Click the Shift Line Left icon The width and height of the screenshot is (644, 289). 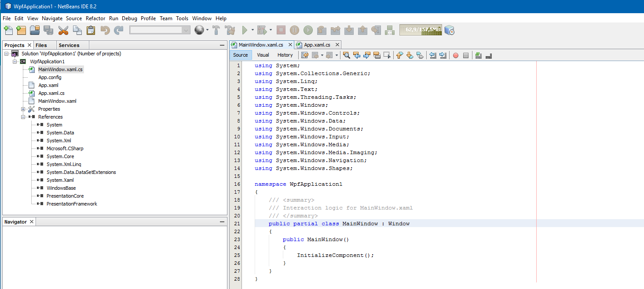[x=433, y=55]
